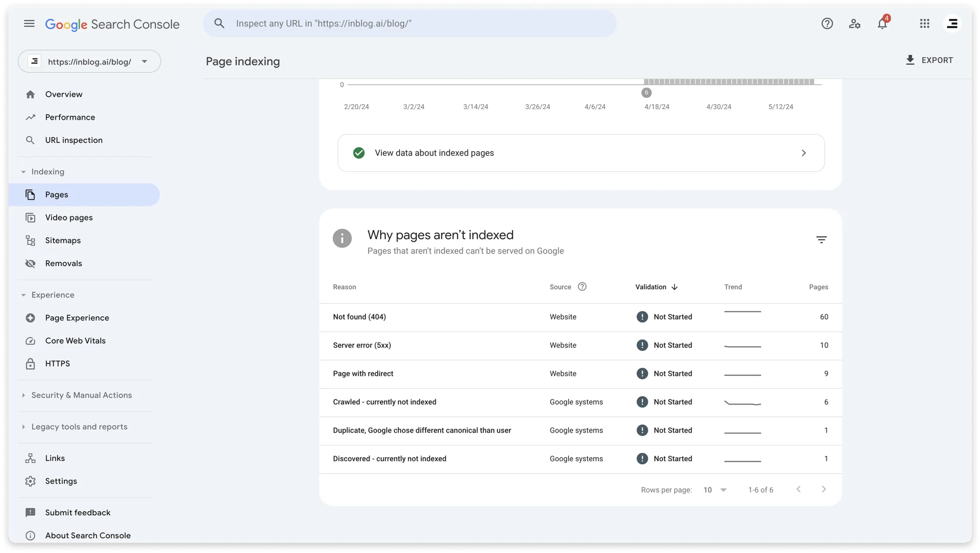
Task: Click the info icon beside Why pages aren't indexed
Action: pos(342,238)
